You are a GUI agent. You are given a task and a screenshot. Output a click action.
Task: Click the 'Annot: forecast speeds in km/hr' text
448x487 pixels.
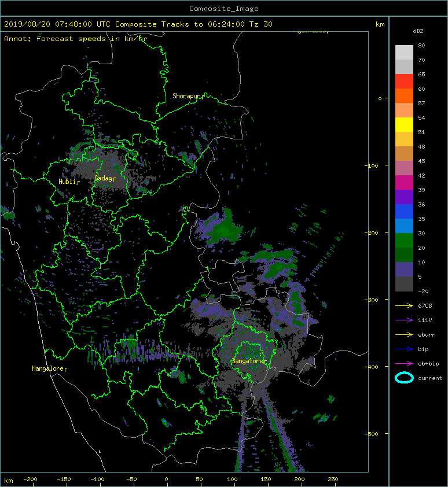point(76,39)
